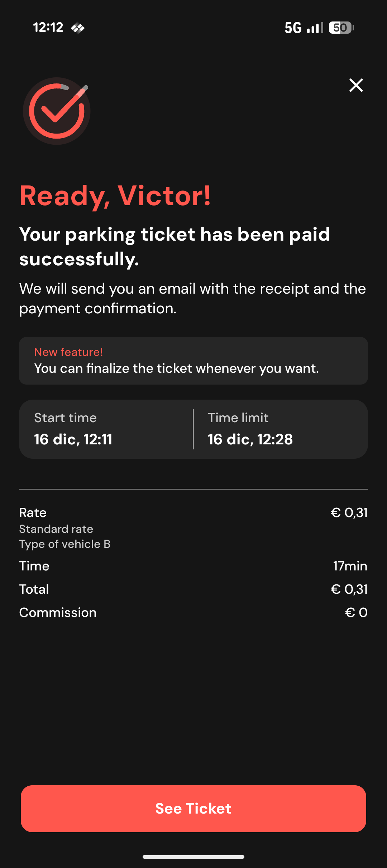Tap the Type of vehicle B text
387x868 pixels.
64,544
